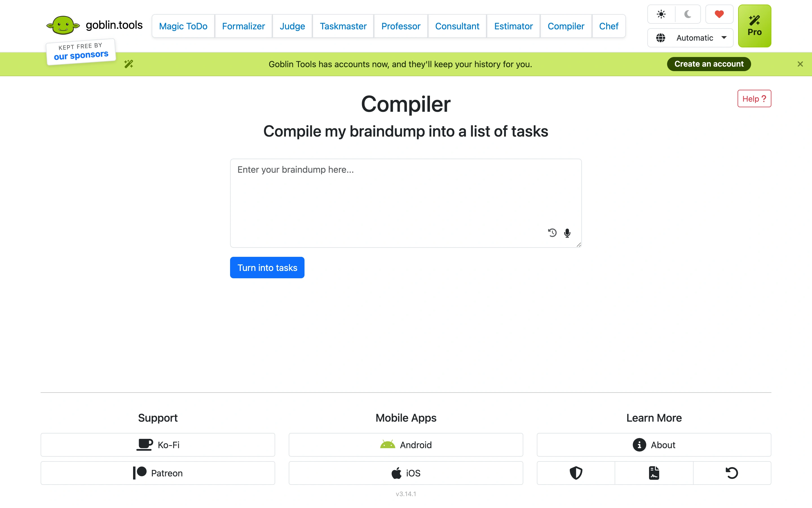Dismiss the accounts announcement banner
The height and width of the screenshot is (508, 812).
point(800,64)
